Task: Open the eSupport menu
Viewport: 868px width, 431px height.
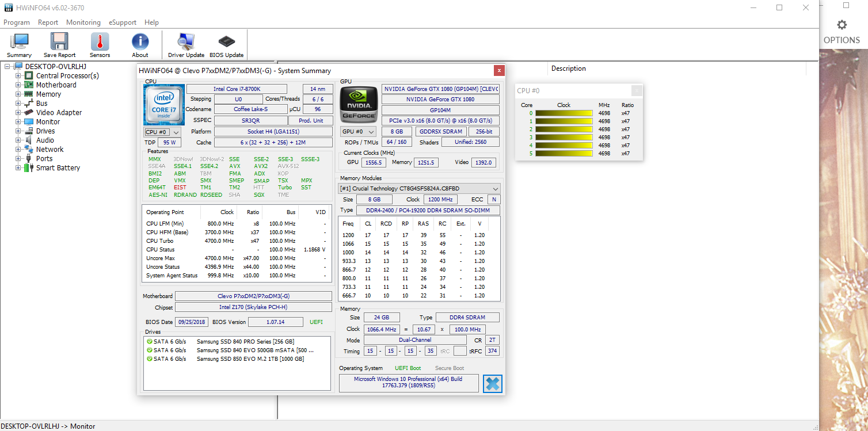Action: (123, 22)
